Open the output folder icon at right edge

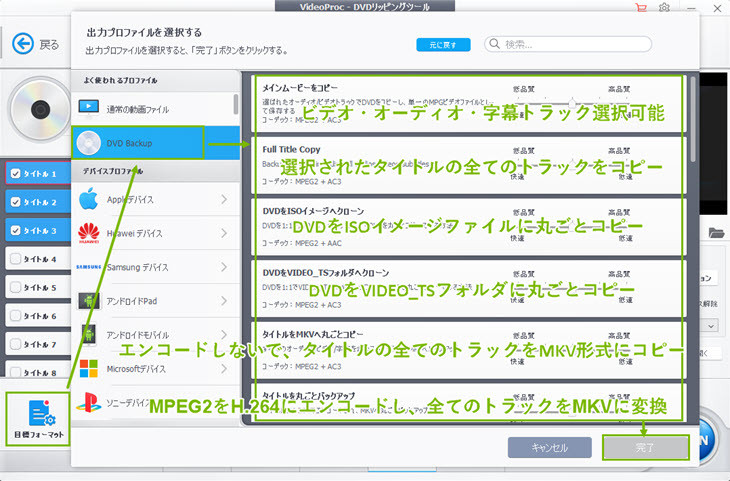[x=716, y=232]
